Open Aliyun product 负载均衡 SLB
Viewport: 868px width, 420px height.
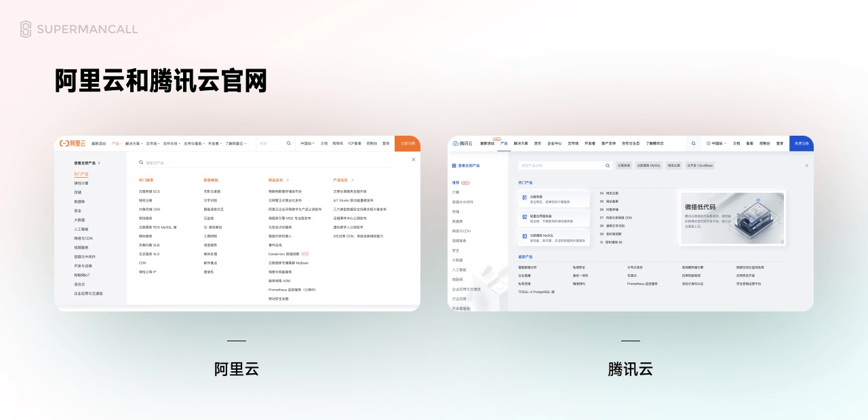click(x=149, y=245)
